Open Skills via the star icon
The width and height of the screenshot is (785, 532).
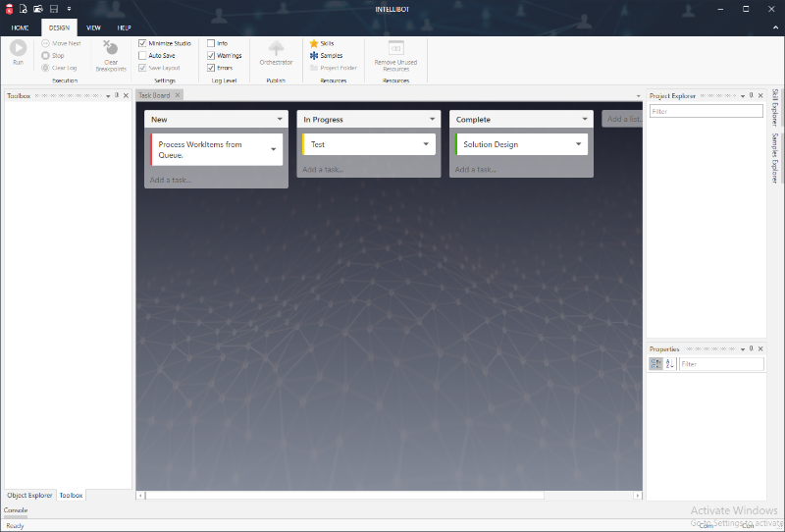[x=314, y=43]
